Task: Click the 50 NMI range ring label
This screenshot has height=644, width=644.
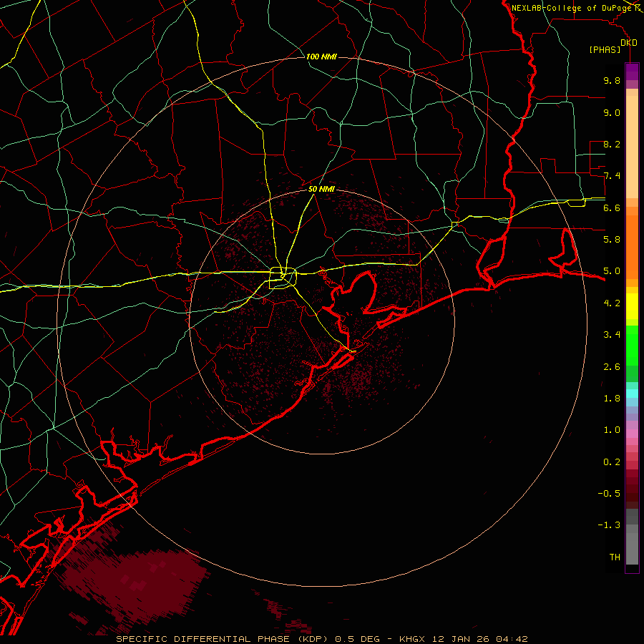Action: (x=321, y=189)
